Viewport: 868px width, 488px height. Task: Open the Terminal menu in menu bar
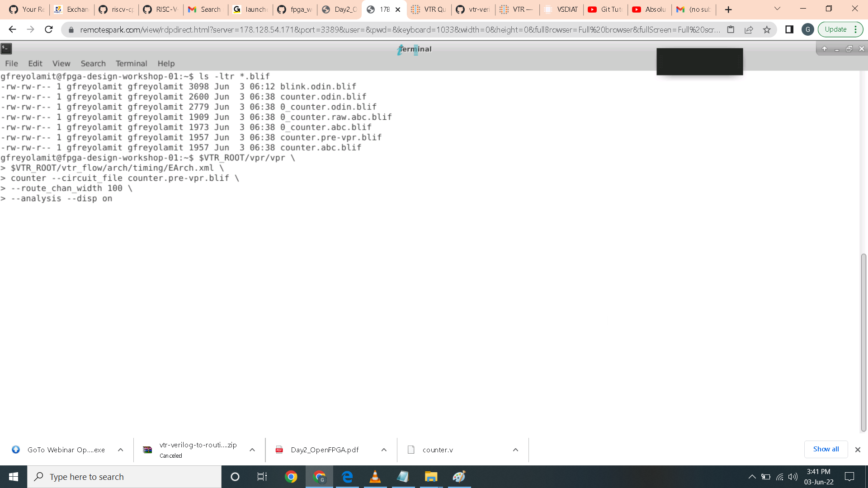(x=131, y=64)
